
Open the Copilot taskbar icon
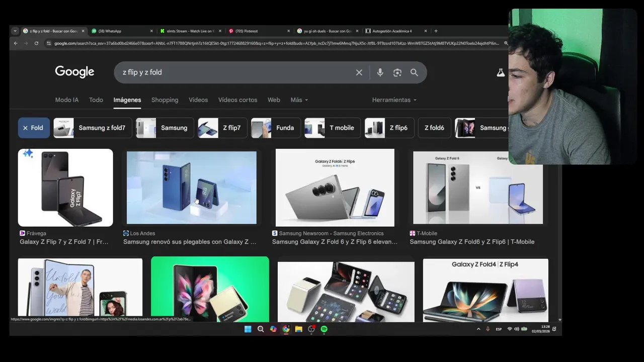click(273, 329)
